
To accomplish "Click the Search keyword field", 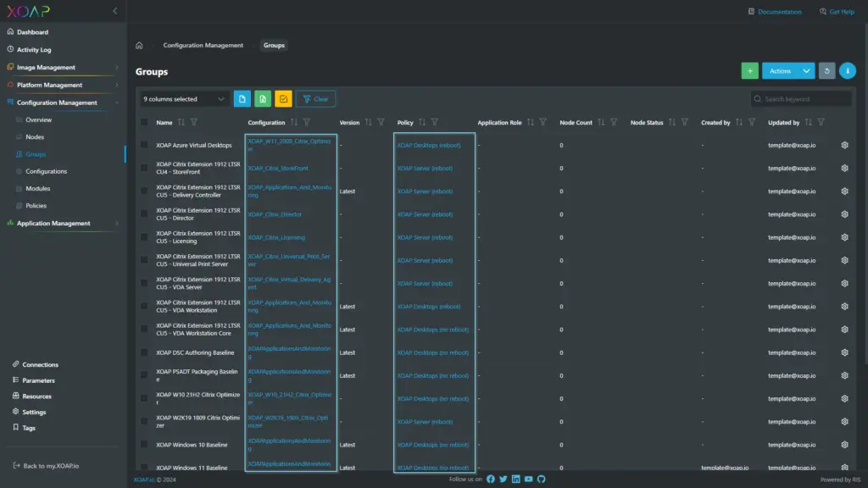I will 801,99.
